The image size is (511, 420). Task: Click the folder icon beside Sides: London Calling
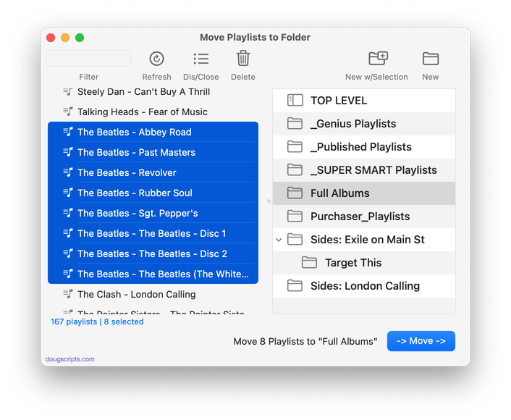(295, 285)
